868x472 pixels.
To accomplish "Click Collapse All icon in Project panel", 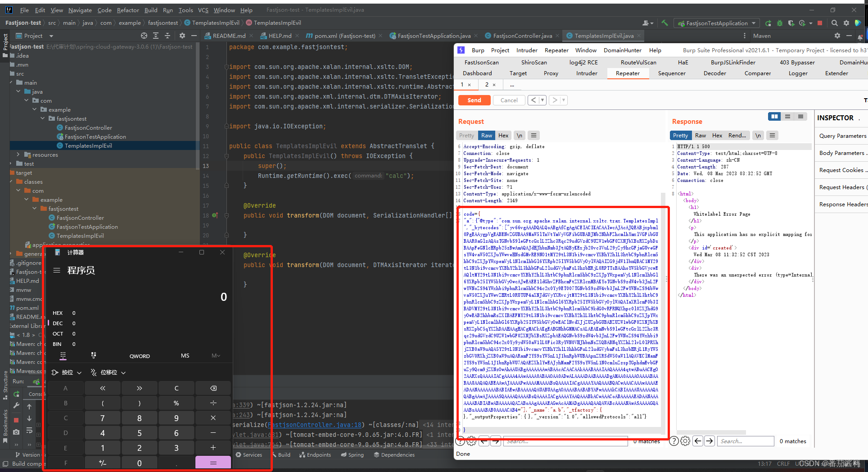I will click(x=167, y=36).
